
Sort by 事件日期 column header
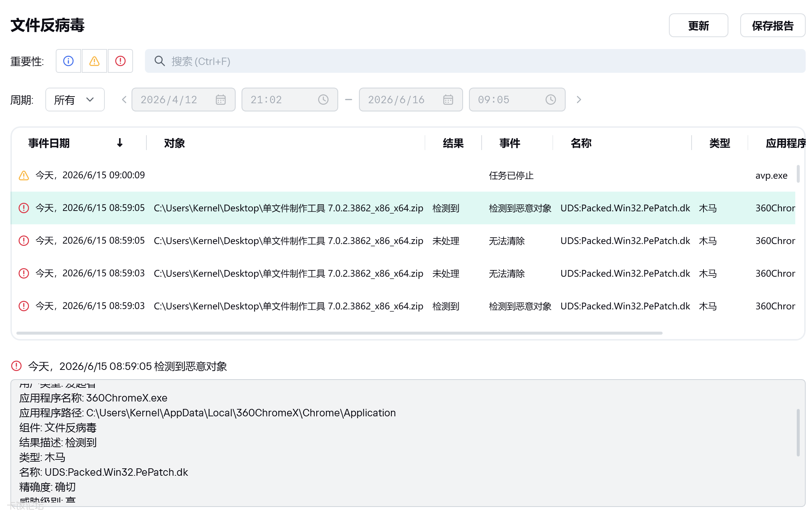coord(49,143)
